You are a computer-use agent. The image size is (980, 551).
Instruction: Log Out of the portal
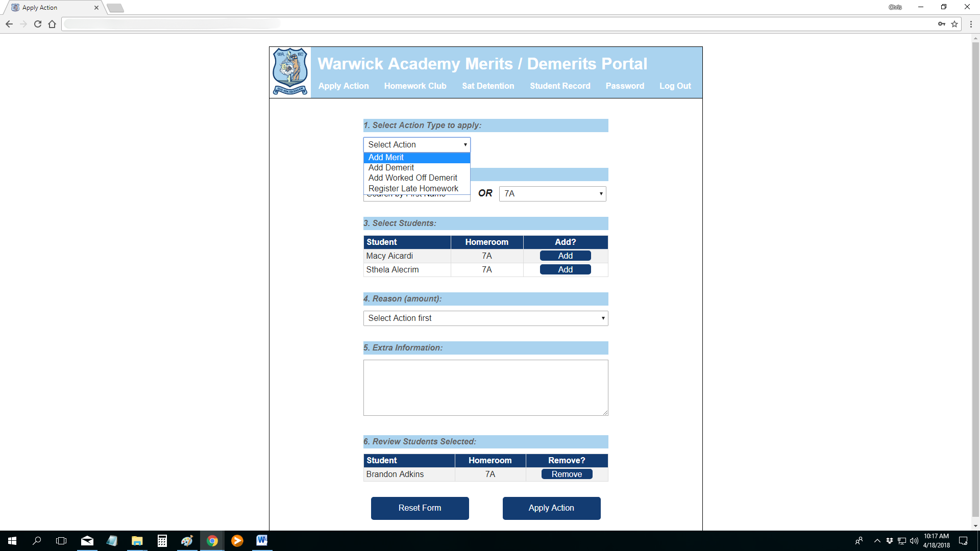click(675, 86)
